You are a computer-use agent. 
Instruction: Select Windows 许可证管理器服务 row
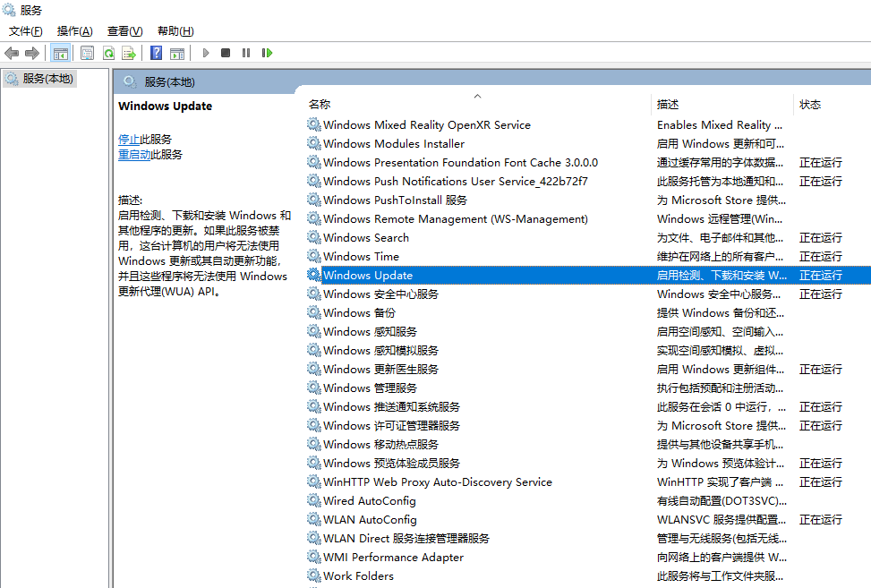pos(588,426)
